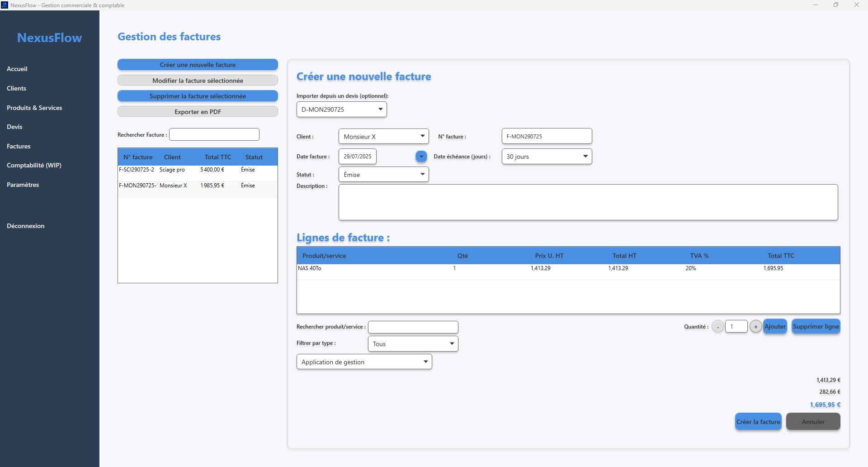Image resolution: width=868 pixels, height=467 pixels.
Task: Go to Clients in the sidebar
Action: [17, 88]
